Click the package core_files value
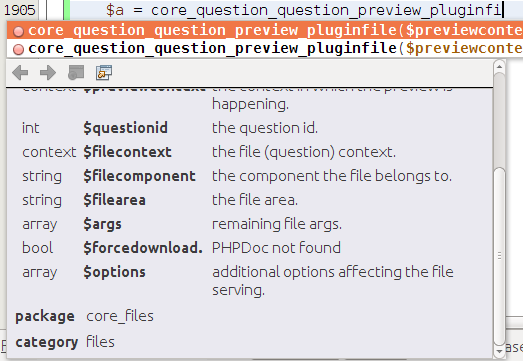 (120, 316)
